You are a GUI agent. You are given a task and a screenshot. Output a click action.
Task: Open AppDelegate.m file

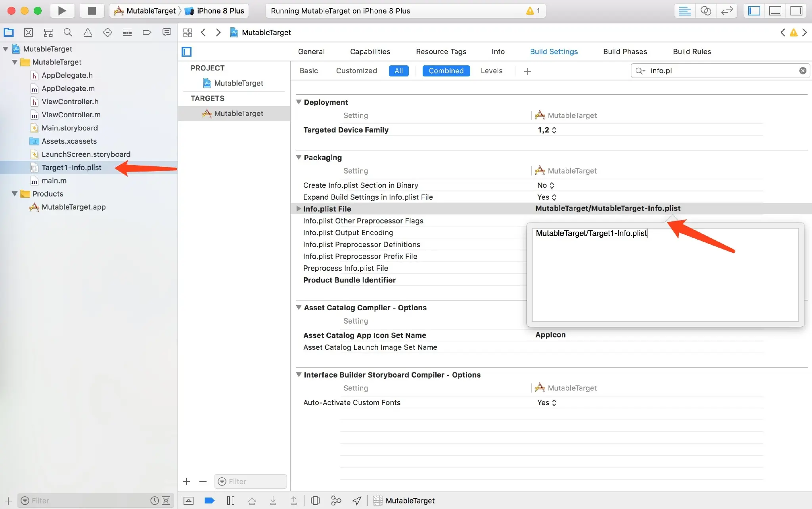coord(68,88)
